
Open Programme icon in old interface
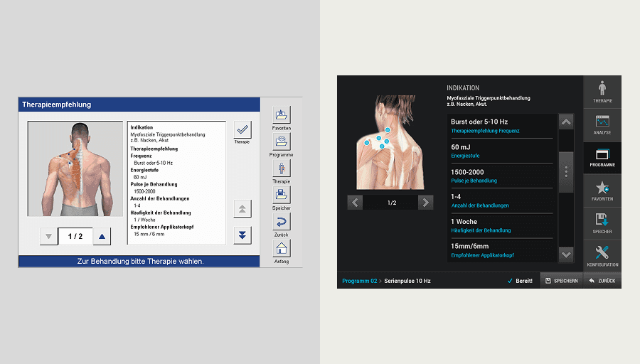coord(281,141)
